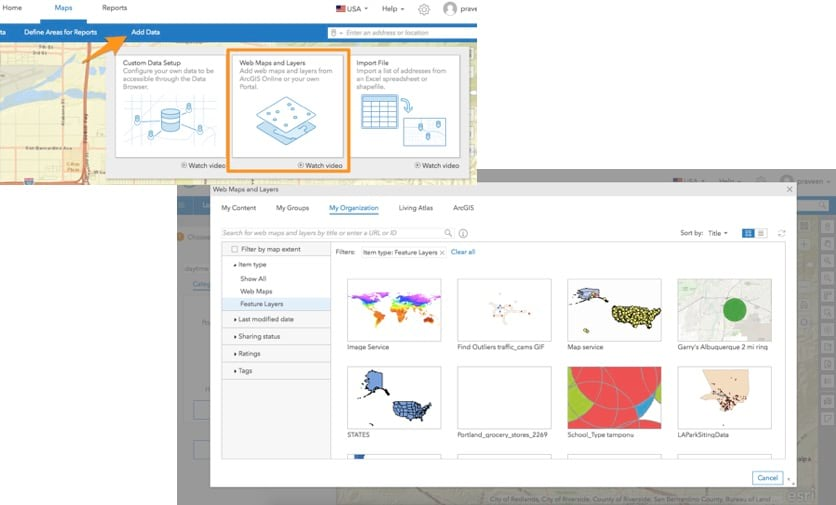The height and width of the screenshot is (505, 836).
Task: Click the info icon beside search field
Action: (x=463, y=233)
